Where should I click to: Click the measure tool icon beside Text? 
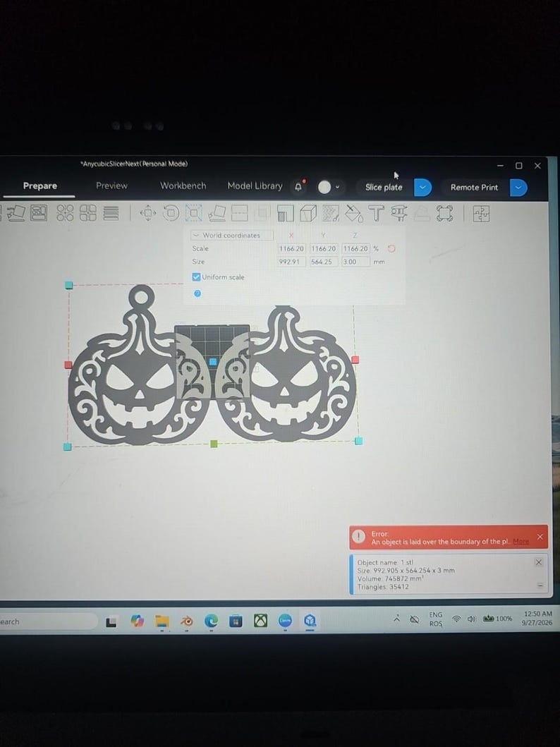pos(398,213)
